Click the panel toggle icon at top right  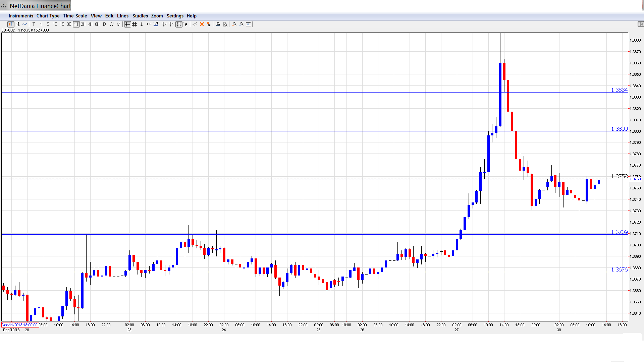tap(640, 24)
